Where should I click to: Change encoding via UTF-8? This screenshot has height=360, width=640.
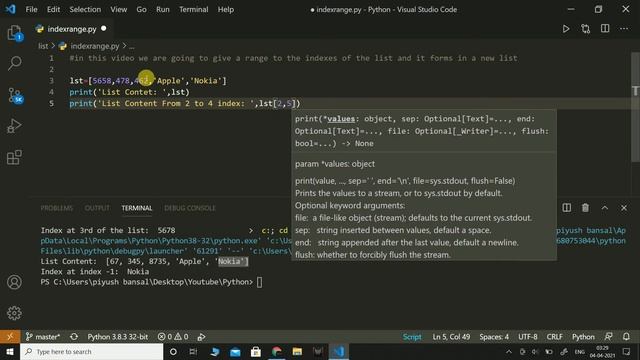528,337
